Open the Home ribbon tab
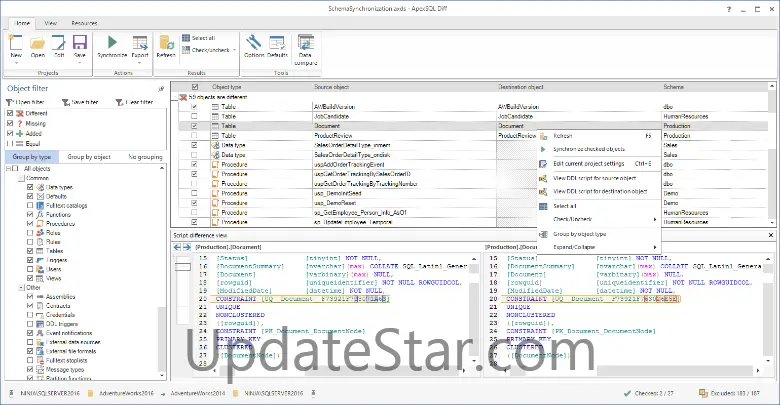 [22, 23]
